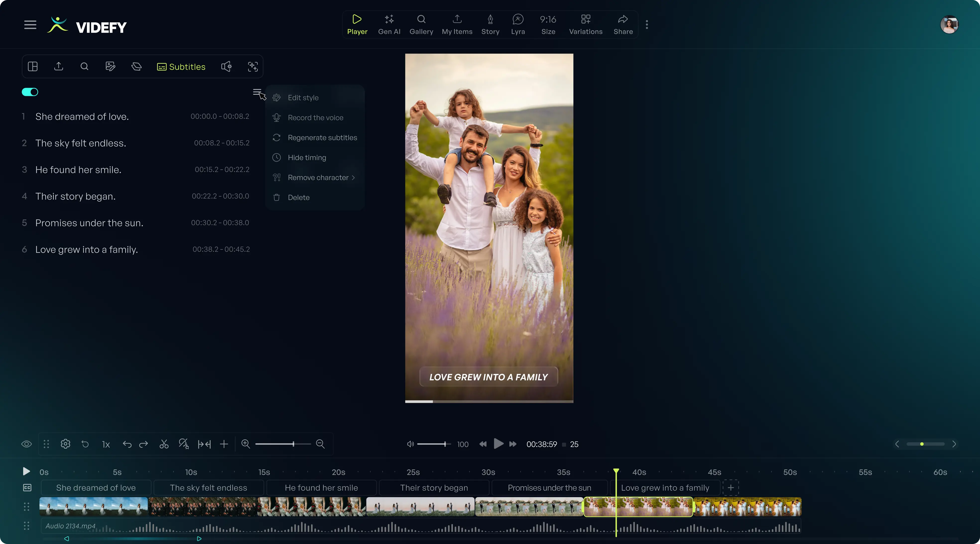The height and width of the screenshot is (544, 980).
Task: Click the Share button
Action: [623, 25]
